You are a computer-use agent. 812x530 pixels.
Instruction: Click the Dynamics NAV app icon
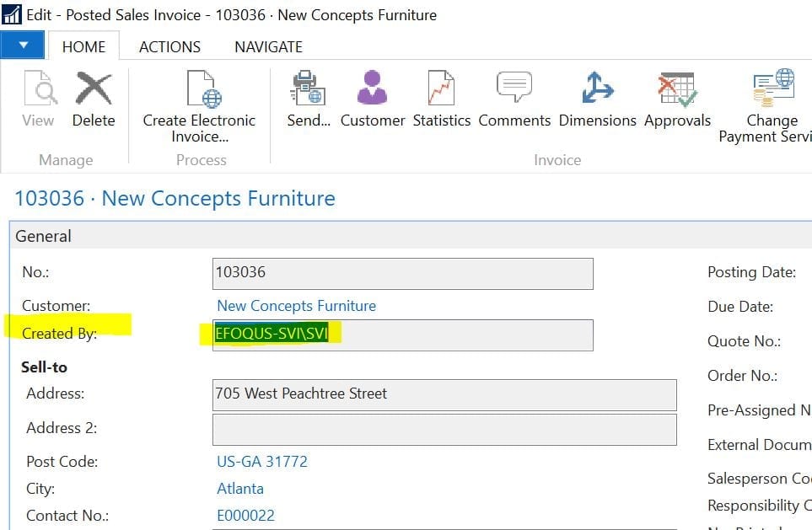[x=12, y=15]
